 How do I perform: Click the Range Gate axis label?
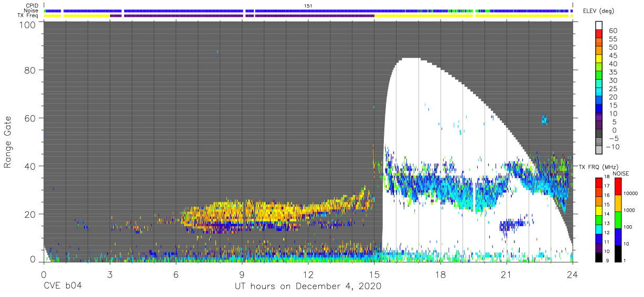point(8,142)
